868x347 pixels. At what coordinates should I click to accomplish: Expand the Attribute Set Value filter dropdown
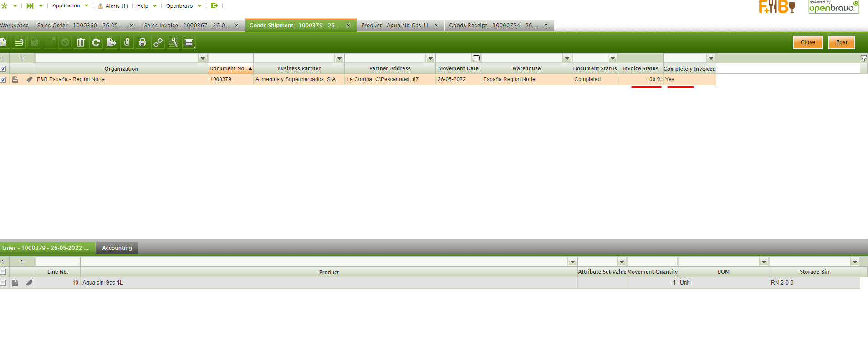tap(622, 262)
